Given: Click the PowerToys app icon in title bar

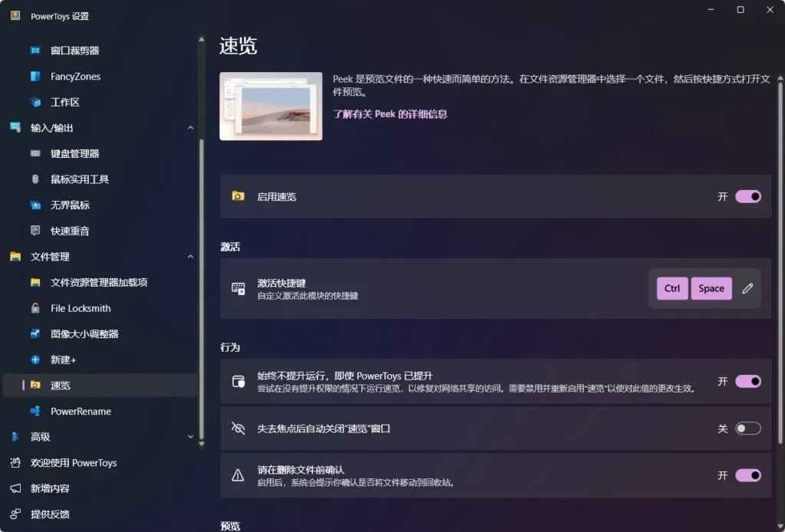Looking at the screenshot, I should (15, 15).
